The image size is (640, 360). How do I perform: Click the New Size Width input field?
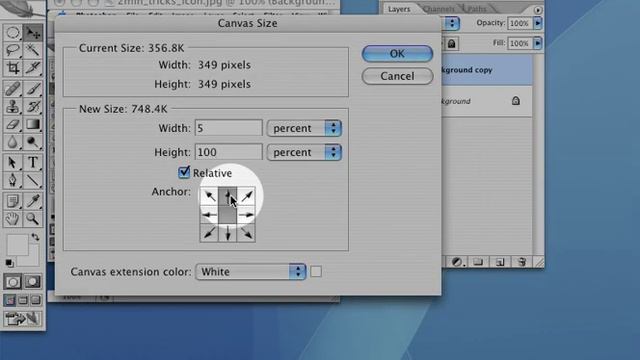pos(229,128)
